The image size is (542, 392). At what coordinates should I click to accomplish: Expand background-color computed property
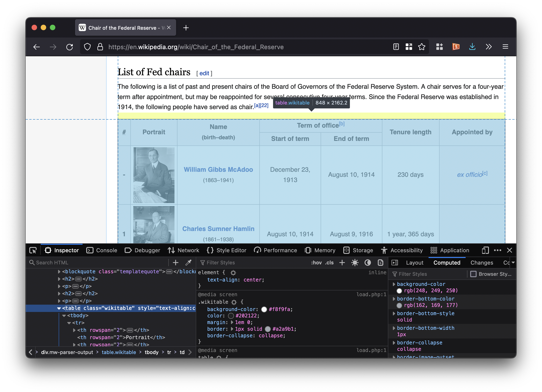394,284
